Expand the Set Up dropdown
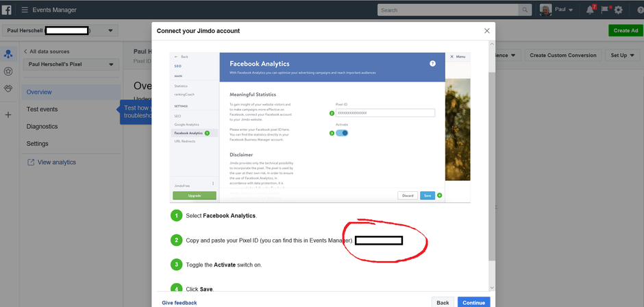This screenshot has height=307, width=644. pos(623,55)
